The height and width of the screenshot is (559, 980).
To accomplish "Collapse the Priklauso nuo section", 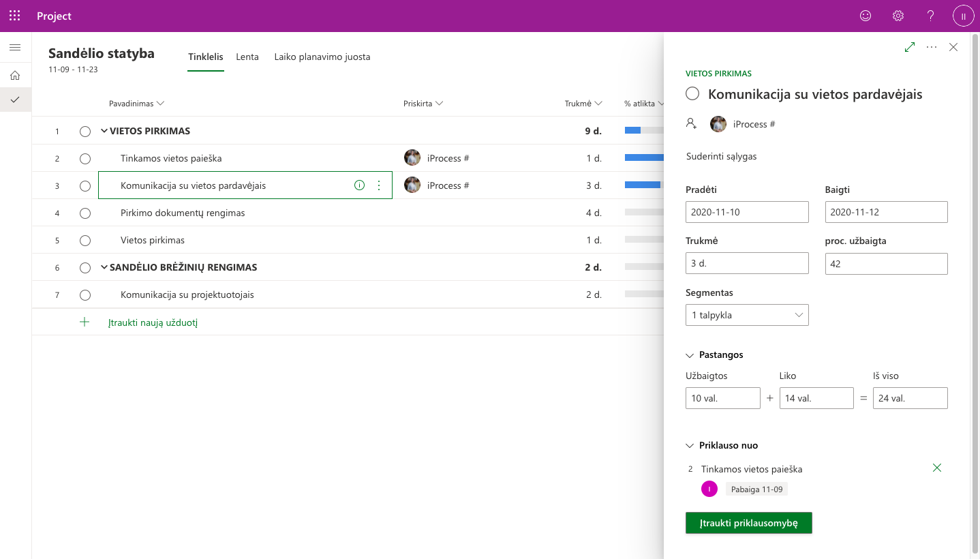I will pos(690,445).
